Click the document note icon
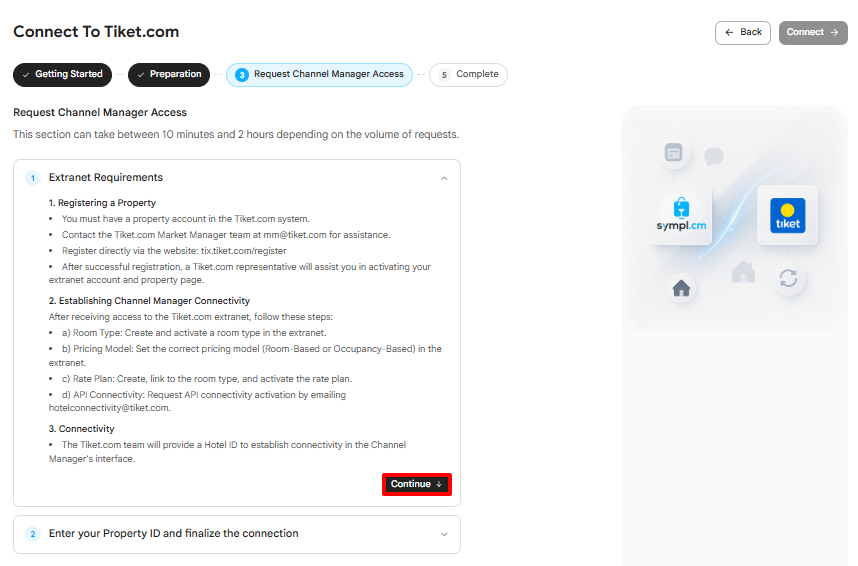Image resolution: width=858 pixels, height=566 pixels. (x=674, y=152)
